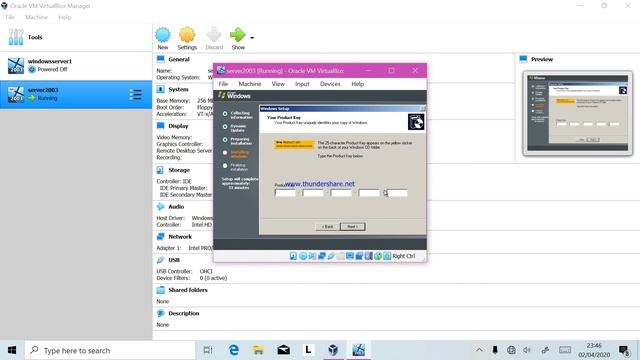This screenshot has height=360, width=640.
Task: Click keyboard capture icon beside Right Ctrl
Action: click(387, 256)
